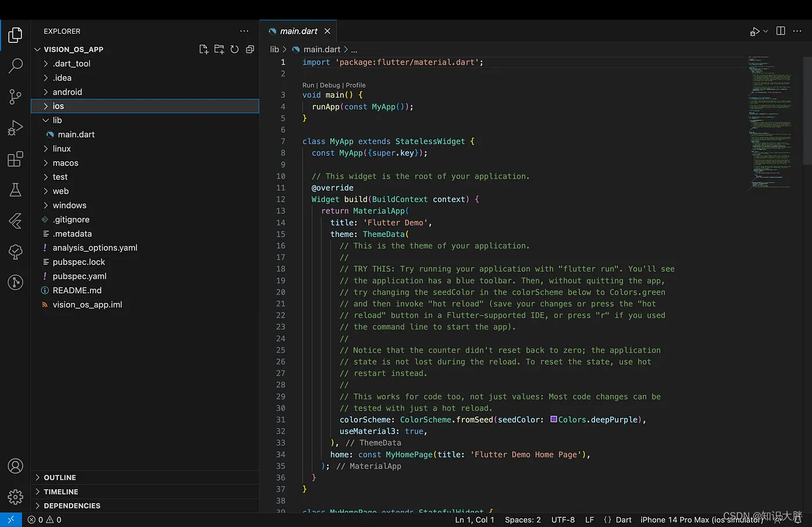Close the main.dart tab
Image resolution: width=812 pixels, height=527 pixels.
tap(327, 31)
